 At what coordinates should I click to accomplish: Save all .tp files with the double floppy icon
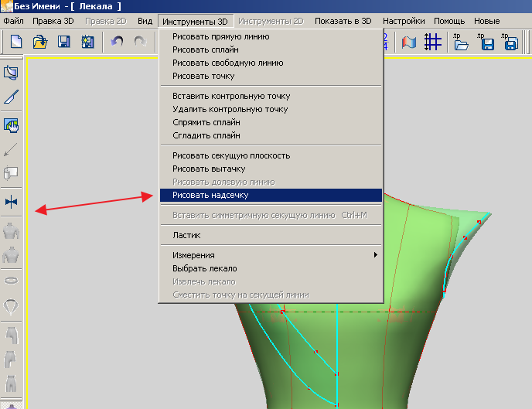tap(510, 42)
